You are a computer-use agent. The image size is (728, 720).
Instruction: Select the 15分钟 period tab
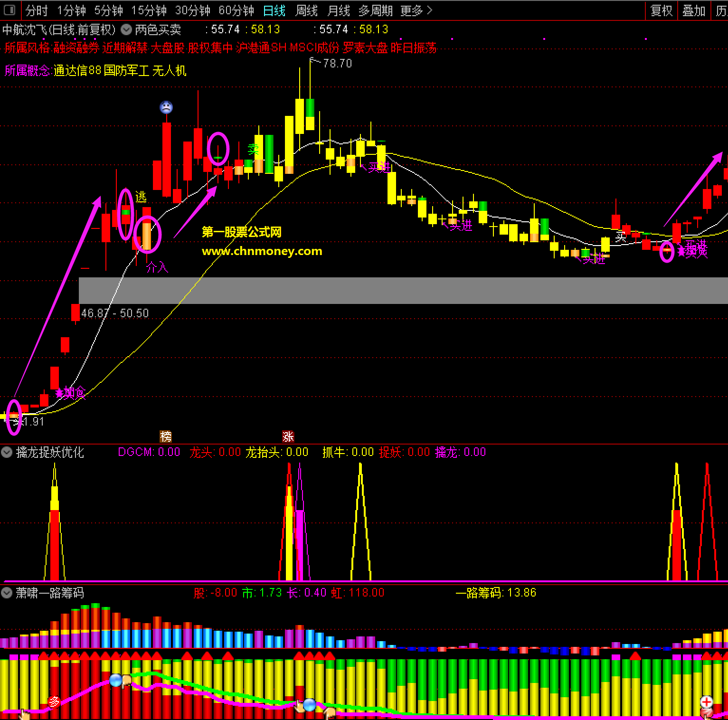(149, 10)
